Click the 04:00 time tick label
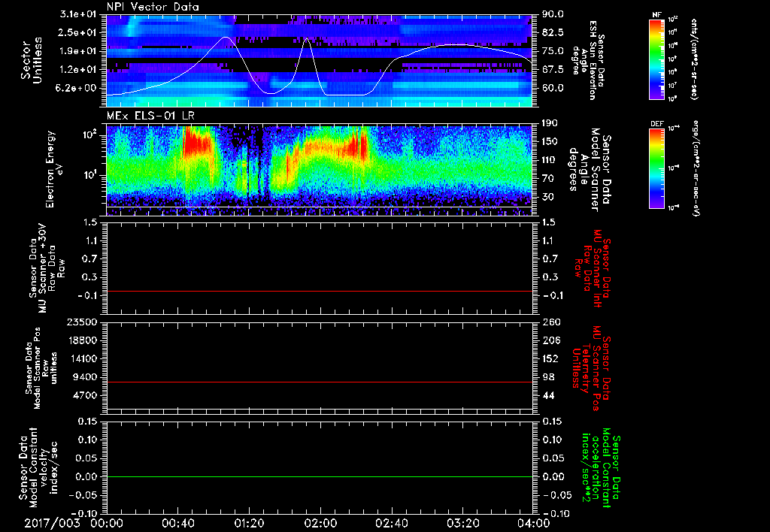 click(534, 523)
